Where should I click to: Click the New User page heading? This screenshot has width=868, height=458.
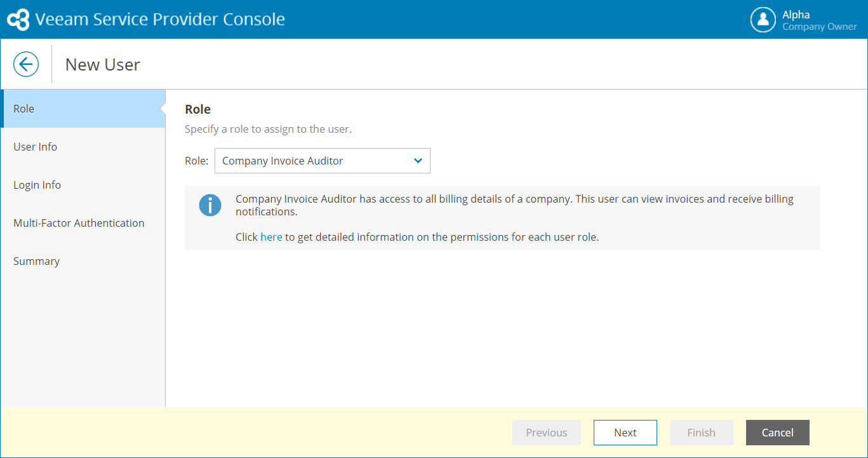click(103, 64)
